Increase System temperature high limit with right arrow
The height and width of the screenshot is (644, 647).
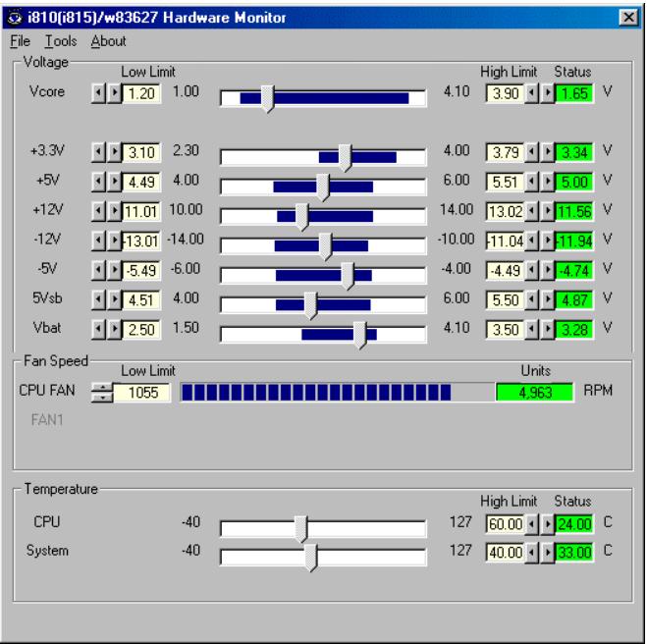[547, 552]
